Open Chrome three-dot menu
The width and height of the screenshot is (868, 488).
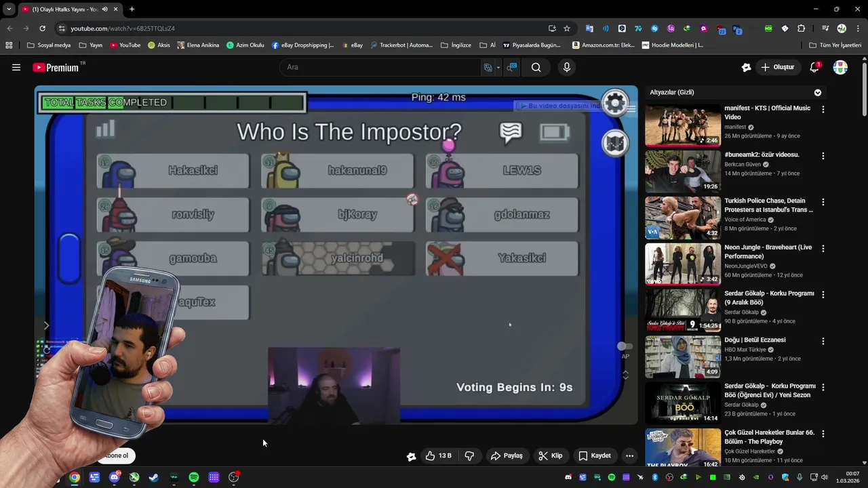[856, 28]
